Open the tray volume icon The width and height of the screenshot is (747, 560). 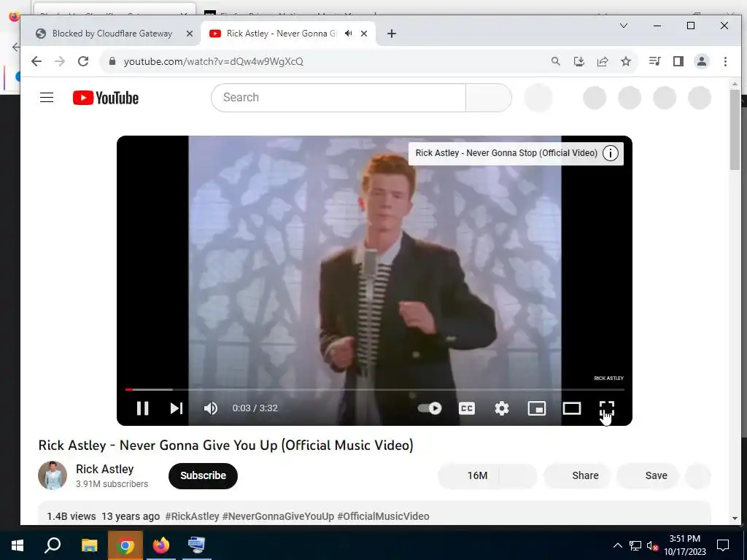click(652, 545)
